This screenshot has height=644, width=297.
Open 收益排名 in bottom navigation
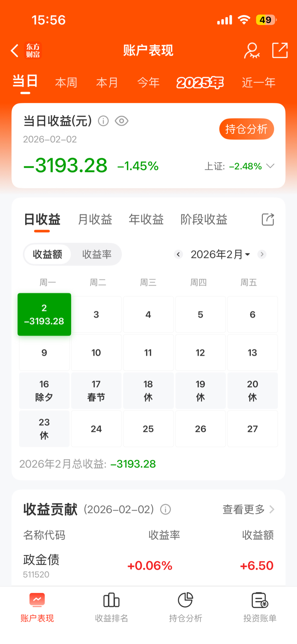point(111,607)
